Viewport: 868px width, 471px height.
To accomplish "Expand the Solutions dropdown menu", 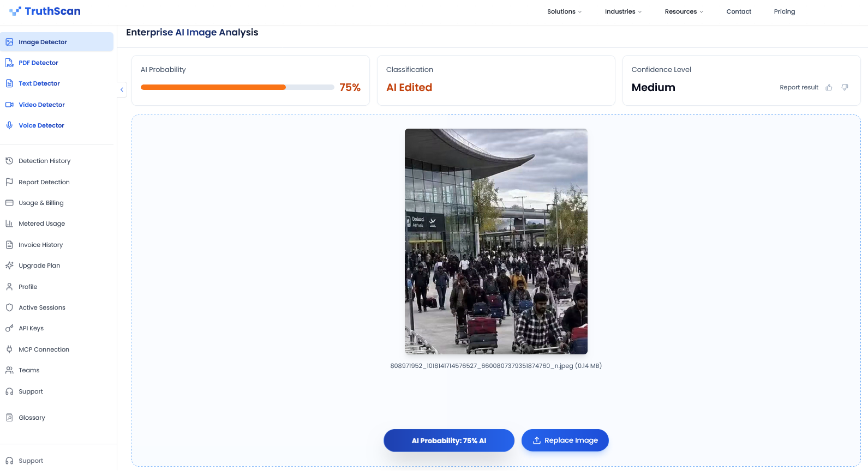I will (564, 11).
